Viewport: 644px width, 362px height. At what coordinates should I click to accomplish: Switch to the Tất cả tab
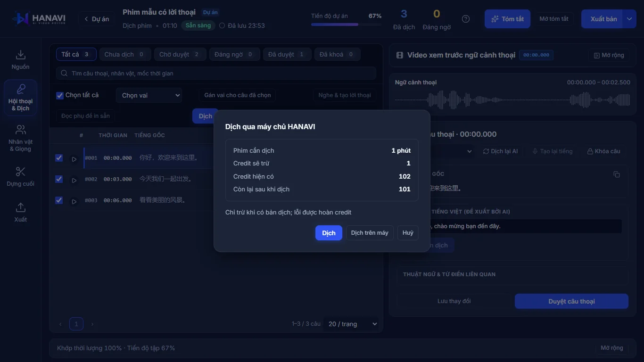click(76, 54)
